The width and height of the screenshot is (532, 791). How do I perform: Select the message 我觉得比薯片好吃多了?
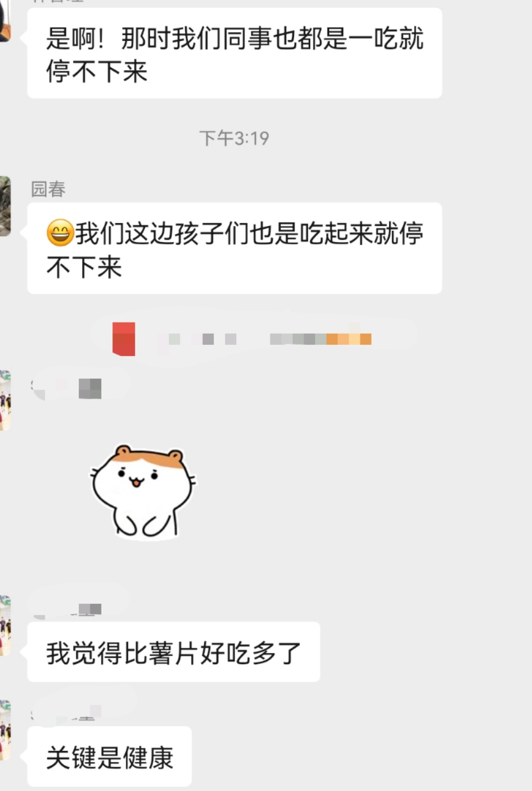[173, 652]
